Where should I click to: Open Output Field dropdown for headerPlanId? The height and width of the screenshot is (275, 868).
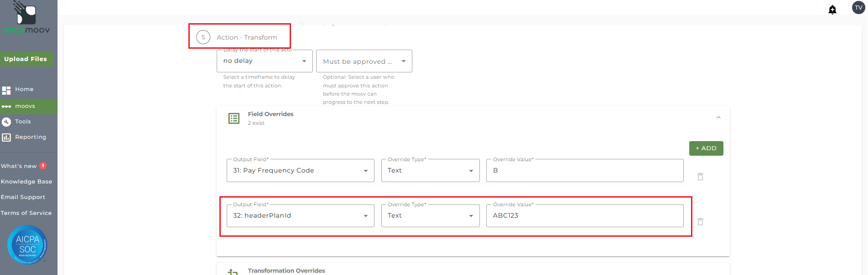click(300, 216)
